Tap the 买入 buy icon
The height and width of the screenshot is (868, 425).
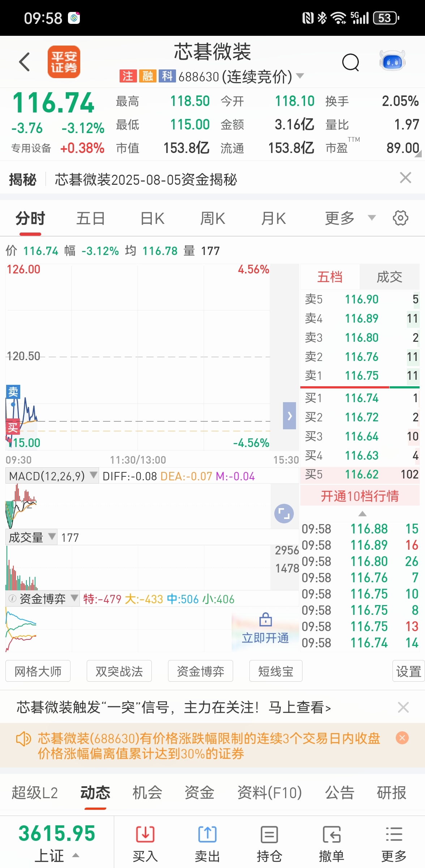click(145, 835)
